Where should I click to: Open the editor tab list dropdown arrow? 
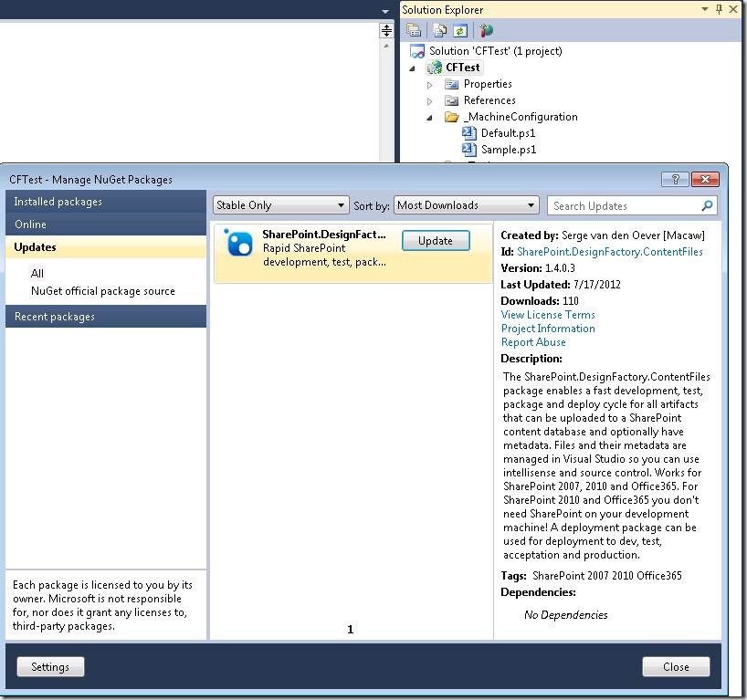(x=385, y=11)
